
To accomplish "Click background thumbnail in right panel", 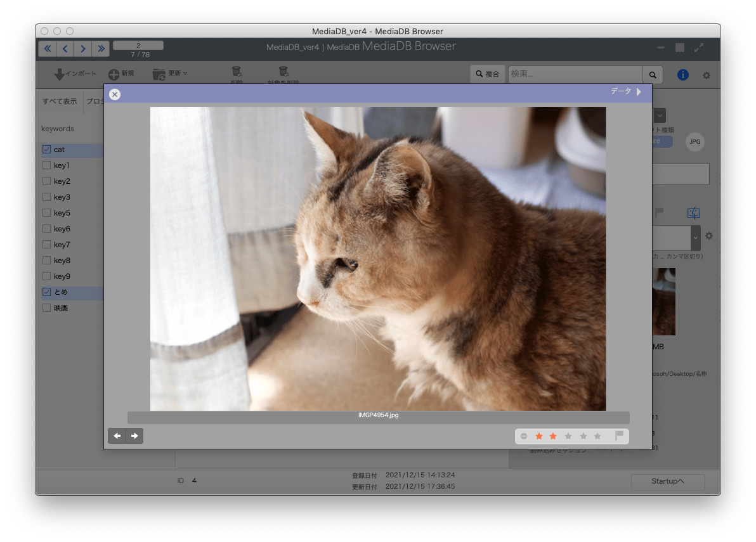I will tap(664, 302).
